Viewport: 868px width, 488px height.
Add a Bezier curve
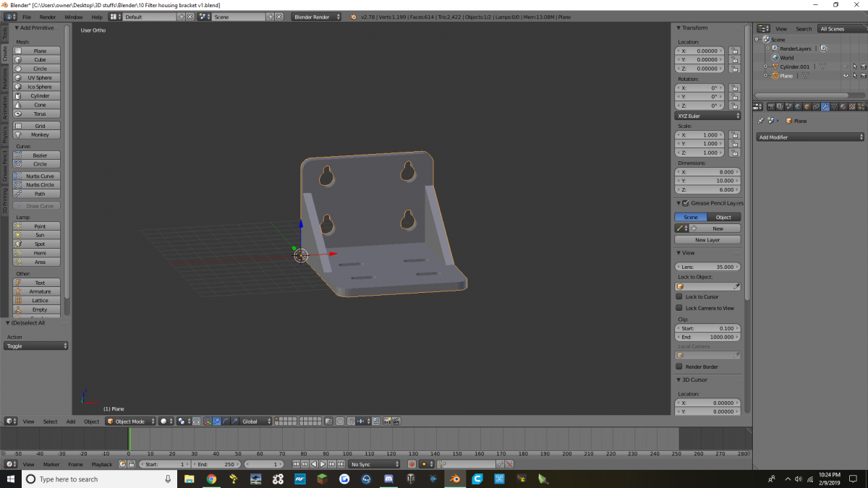(x=37, y=155)
